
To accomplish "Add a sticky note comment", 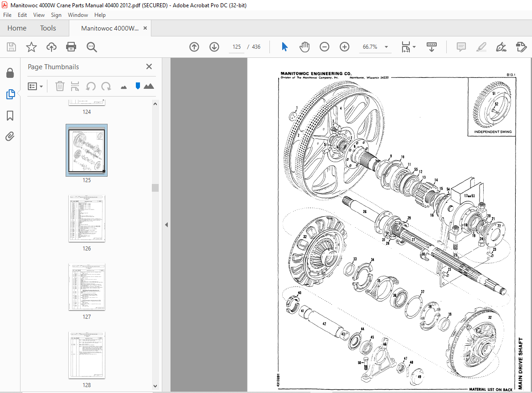I will click(461, 47).
